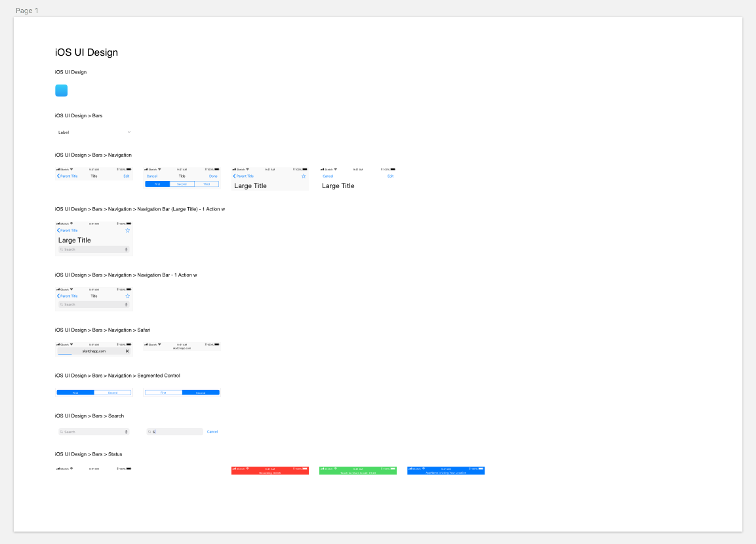Click the blue location-in-use status bar
The image size is (756, 544).
coord(446,471)
